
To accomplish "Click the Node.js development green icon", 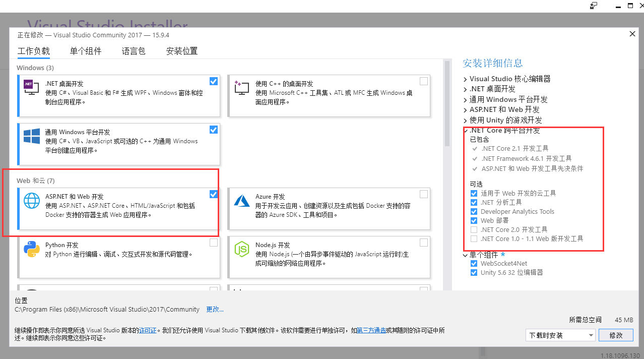I will click(x=242, y=249).
